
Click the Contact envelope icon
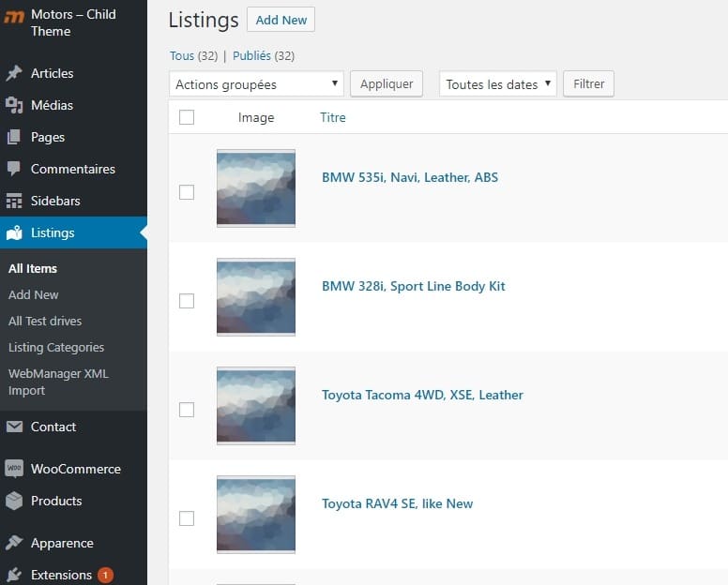pyautogui.click(x=14, y=427)
